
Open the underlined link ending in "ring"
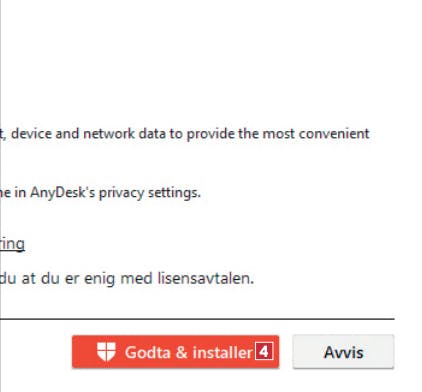(12, 244)
